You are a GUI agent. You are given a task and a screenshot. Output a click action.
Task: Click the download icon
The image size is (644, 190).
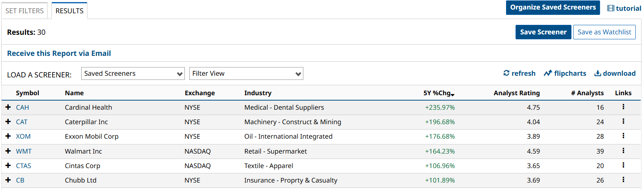[x=598, y=73]
